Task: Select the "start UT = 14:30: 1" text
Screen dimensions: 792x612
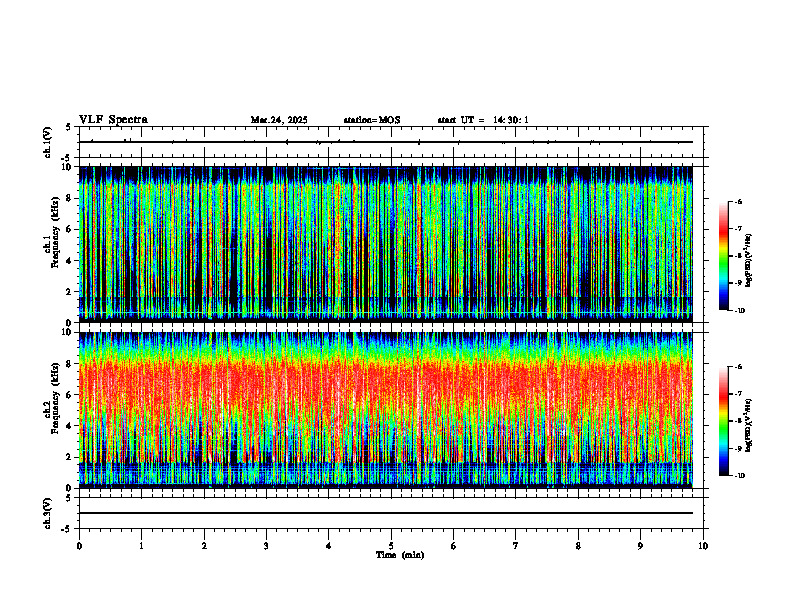Action: [x=483, y=120]
